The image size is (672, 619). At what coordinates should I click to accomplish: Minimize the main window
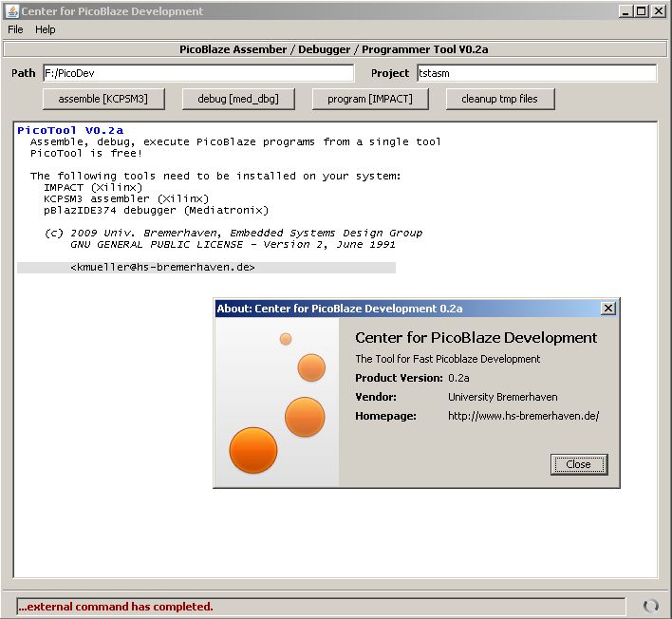(625, 11)
